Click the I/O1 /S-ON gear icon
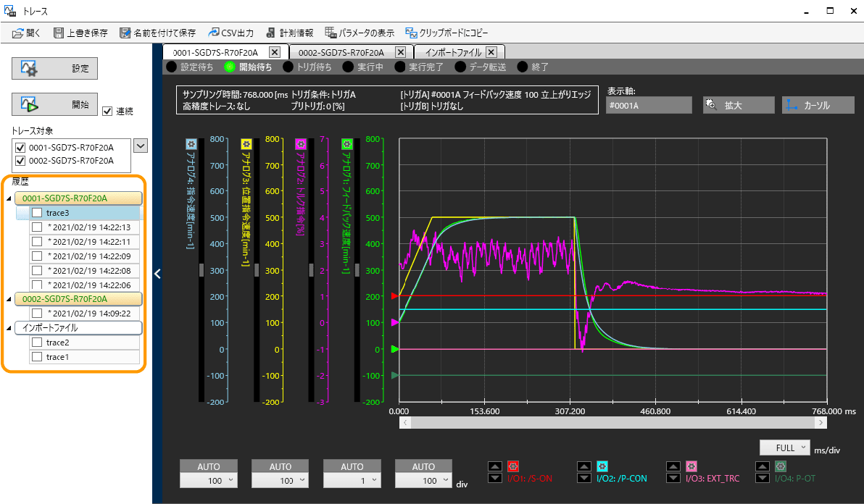 click(x=513, y=466)
